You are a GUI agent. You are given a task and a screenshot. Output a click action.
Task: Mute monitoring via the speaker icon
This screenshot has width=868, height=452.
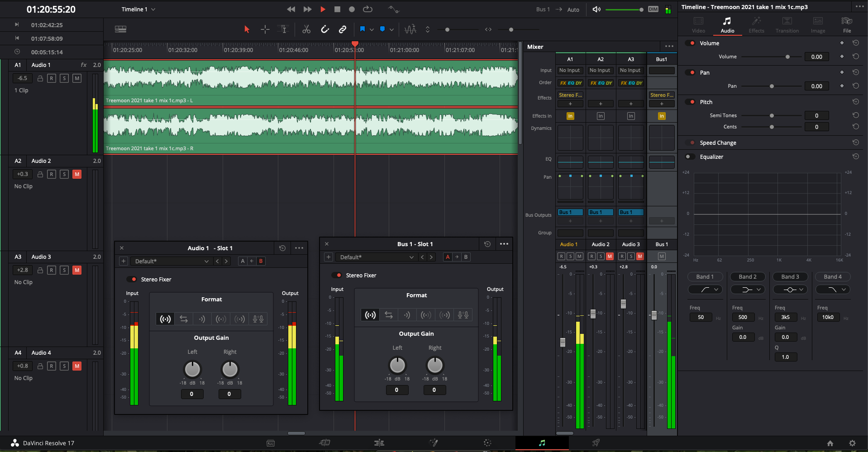(x=596, y=9)
